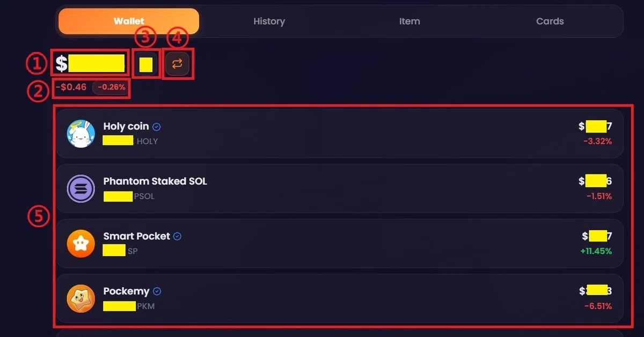The width and height of the screenshot is (644, 337).
Task: Open the History tab
Action: (x=269, y=21)
